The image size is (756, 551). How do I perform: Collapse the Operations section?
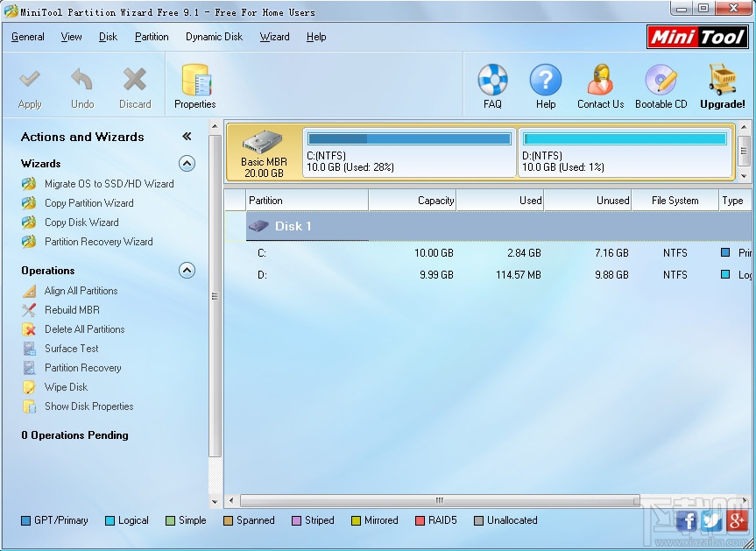[x=187, y=271]
